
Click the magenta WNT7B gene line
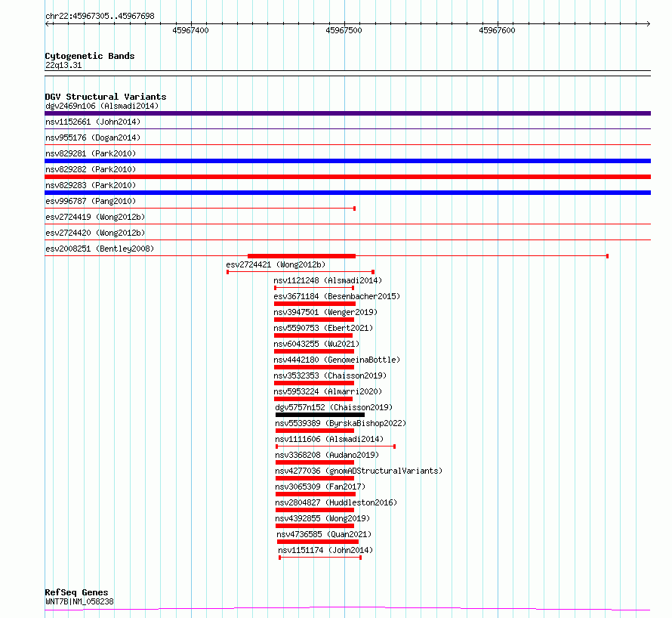(x=347, y=608)
